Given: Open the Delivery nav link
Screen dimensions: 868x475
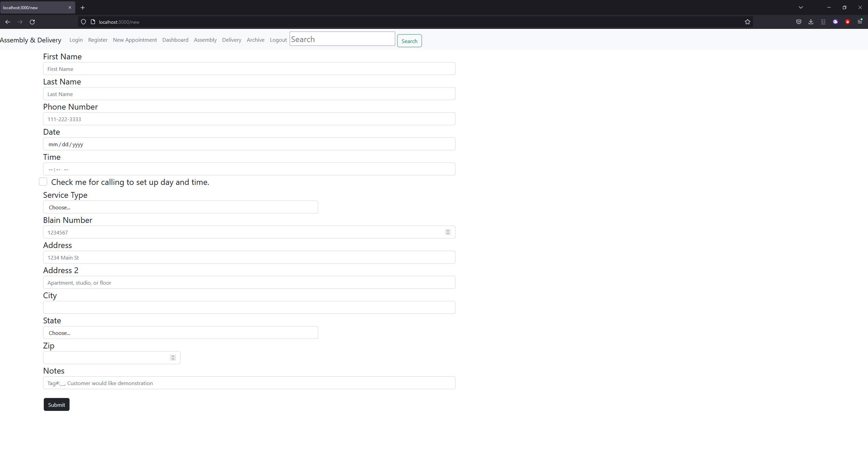Looking at the screenshot, I should click(232, 40).
